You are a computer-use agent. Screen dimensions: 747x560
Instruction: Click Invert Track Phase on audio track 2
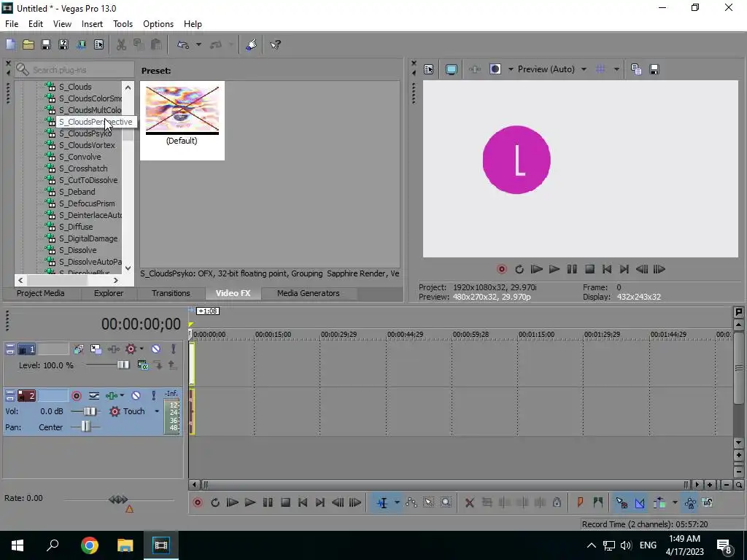tap(94, 396)
